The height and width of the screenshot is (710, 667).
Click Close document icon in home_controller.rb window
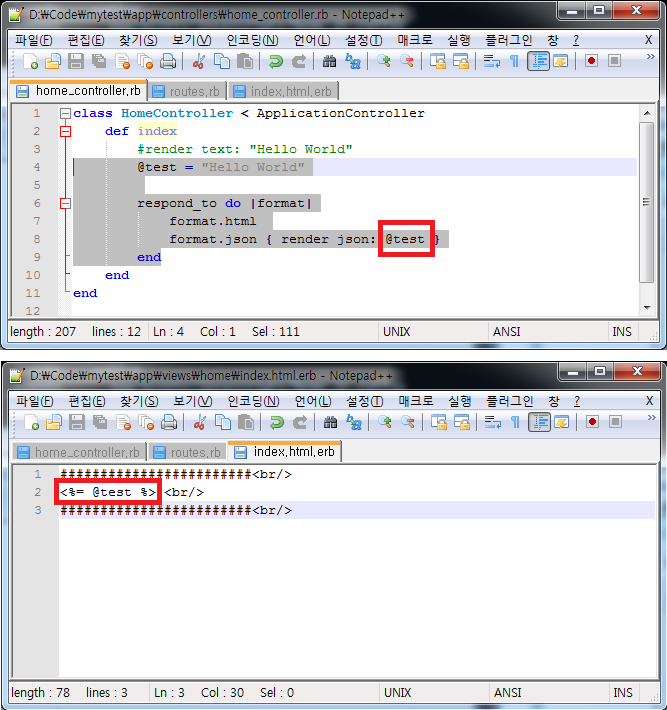(122, 61)
